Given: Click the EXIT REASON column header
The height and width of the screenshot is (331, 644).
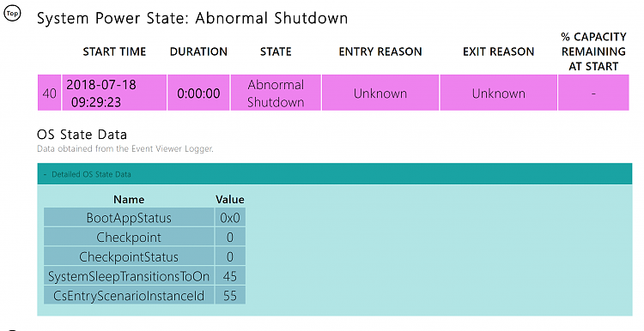Looking at the screenshot, I should [x=498, y=51].
